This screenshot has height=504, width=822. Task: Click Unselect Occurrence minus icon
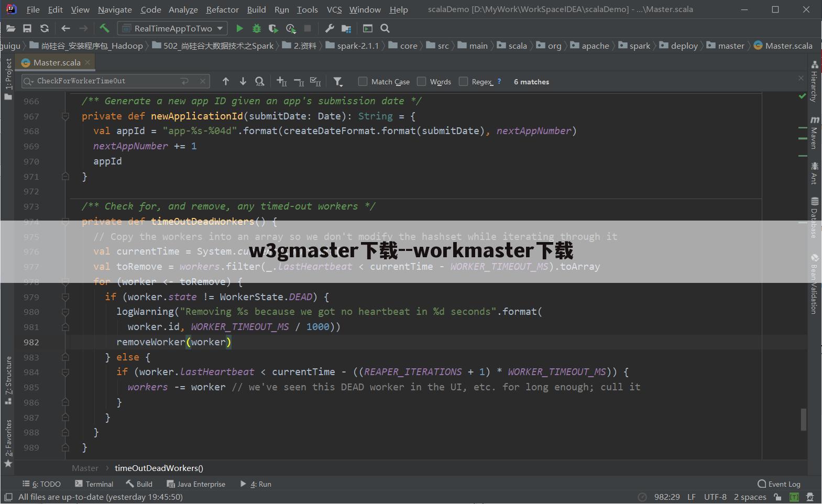click(x=299, y=81)
